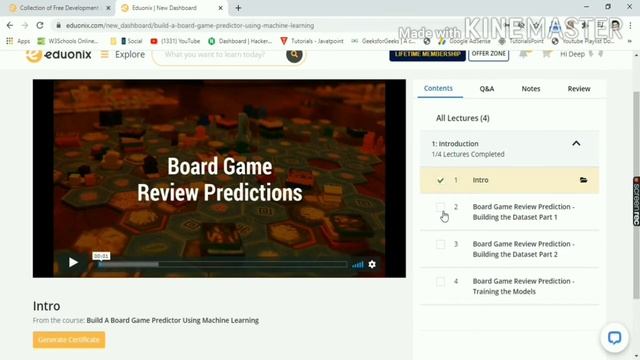Reload the browser page
The width and height of the screenshot is (640, 360).
point(40,25)
